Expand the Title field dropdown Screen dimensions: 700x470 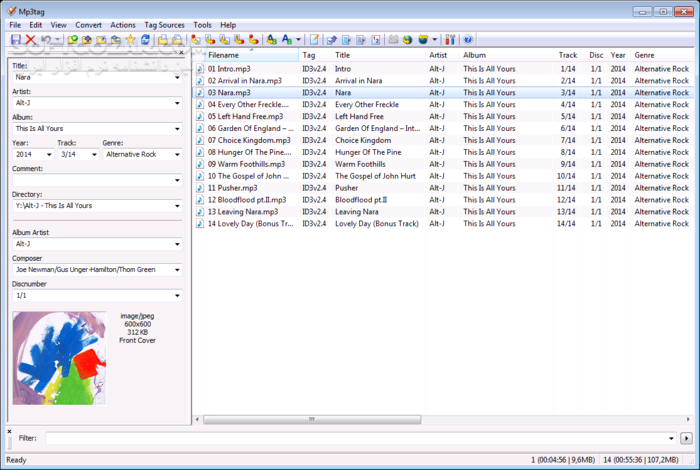click(177, 78)
